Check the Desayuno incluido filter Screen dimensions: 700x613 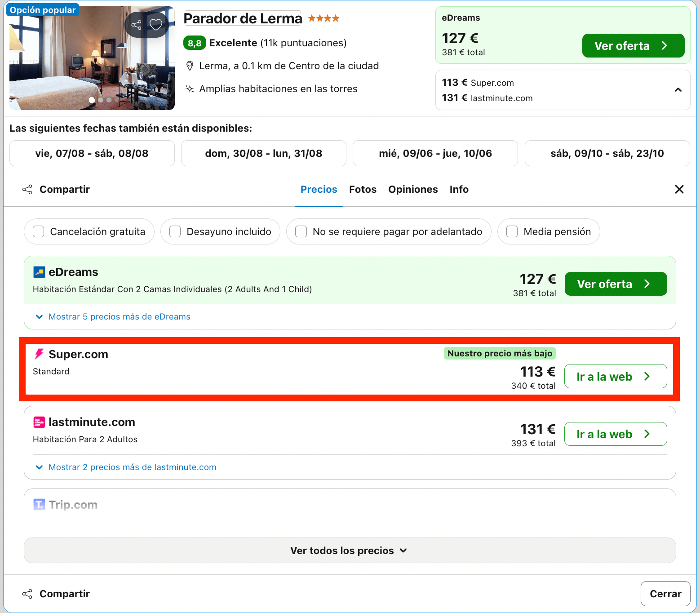click(175, 231)
